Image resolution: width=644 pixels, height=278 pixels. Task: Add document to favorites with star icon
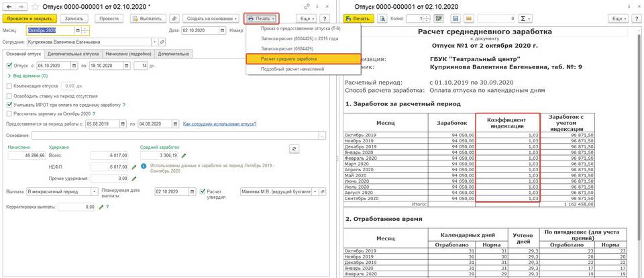(x=35, y=7)
